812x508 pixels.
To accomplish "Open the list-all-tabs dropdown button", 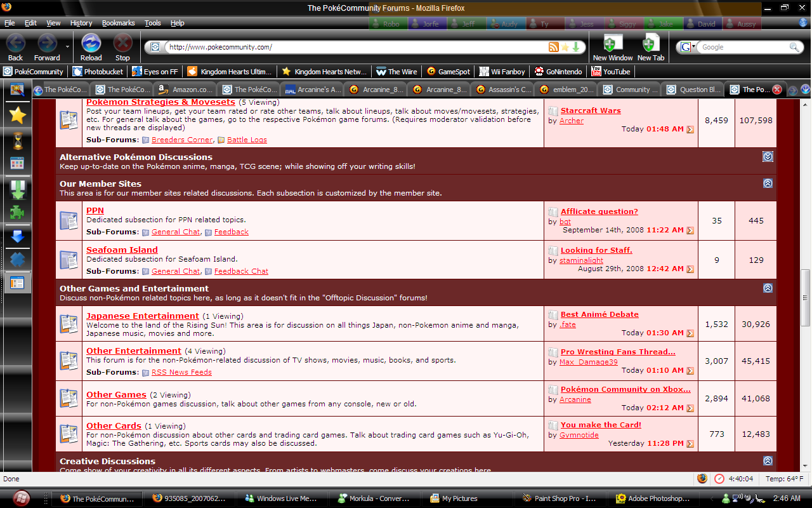I will [x=806, y=90].
